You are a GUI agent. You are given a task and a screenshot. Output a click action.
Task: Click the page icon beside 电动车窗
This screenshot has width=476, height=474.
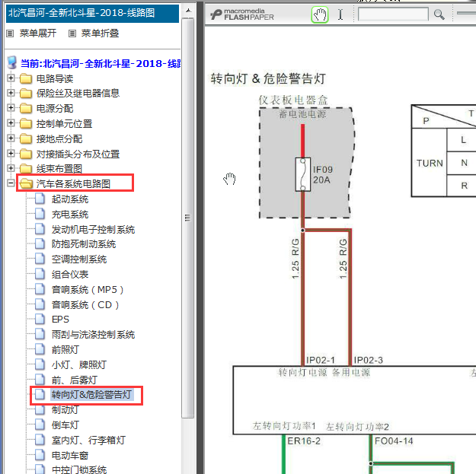tap(40, 454)
